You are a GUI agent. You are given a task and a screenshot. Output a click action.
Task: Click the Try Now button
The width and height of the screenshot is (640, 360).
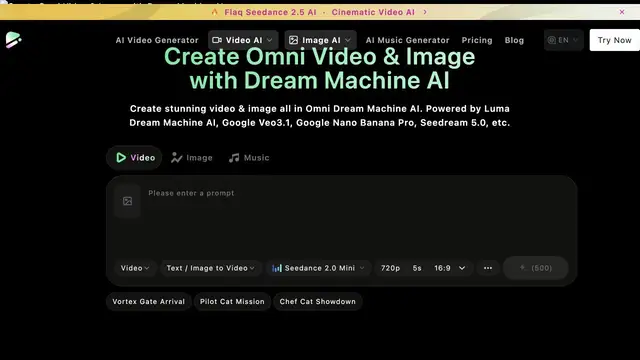click(614, 40)
